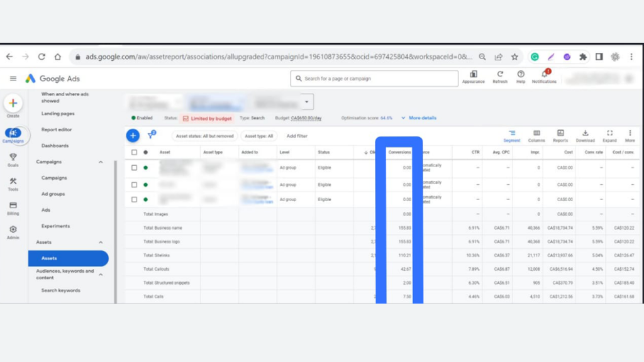Reload the browser page
644x362 pixels.
point(42,57)
